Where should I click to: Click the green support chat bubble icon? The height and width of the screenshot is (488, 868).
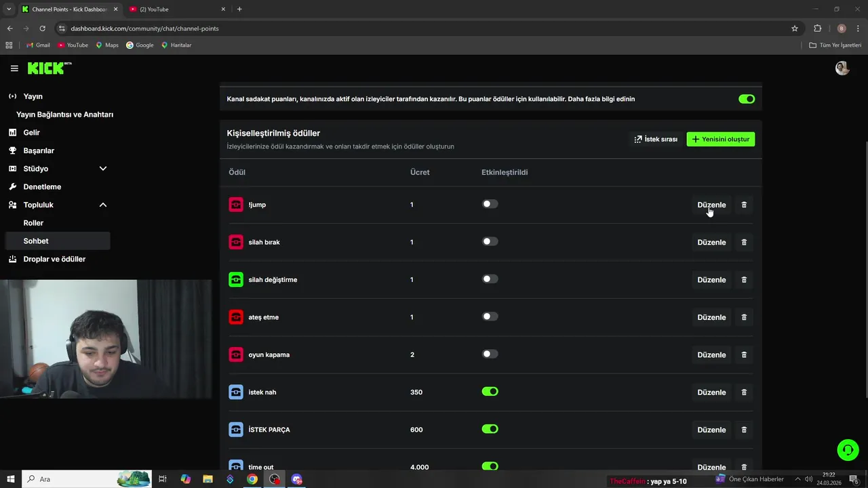(x=847, y=450)
